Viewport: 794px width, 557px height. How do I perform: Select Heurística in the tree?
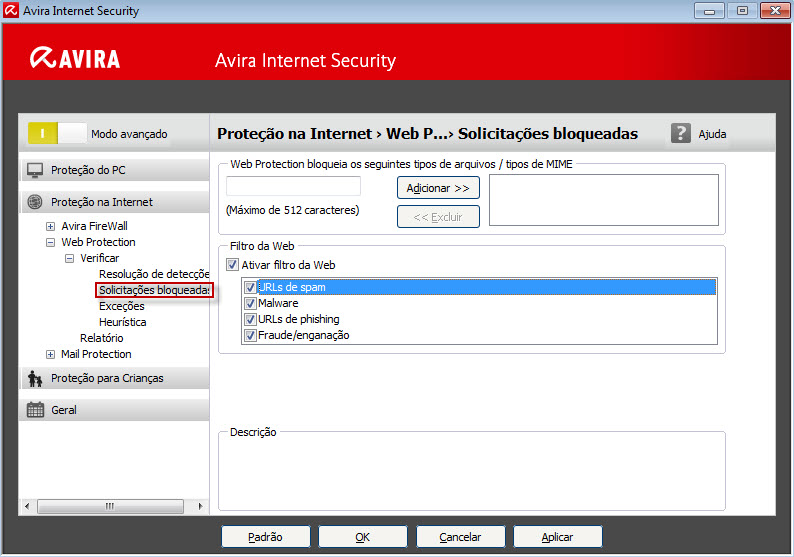pos(123,322)
